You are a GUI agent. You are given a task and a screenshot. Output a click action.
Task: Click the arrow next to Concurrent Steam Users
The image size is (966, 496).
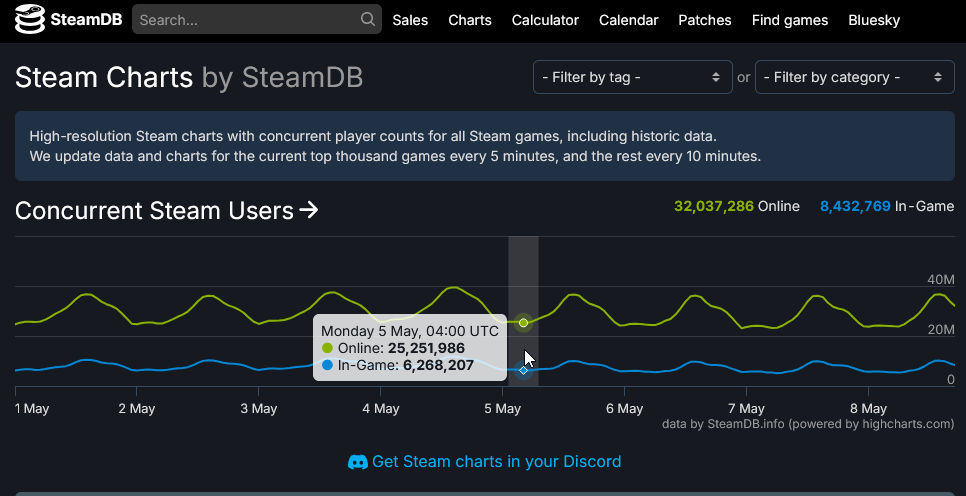[309, 211]
